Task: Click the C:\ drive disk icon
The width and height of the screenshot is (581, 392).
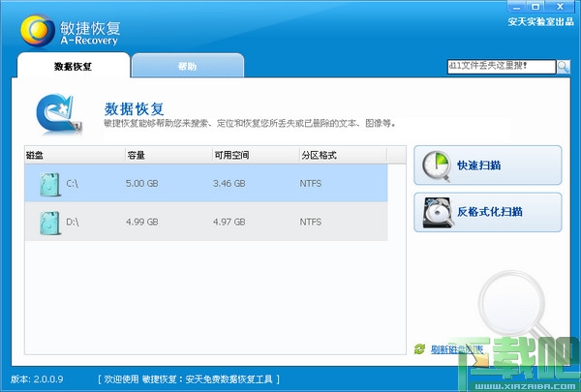Action: tap(50, 184)
